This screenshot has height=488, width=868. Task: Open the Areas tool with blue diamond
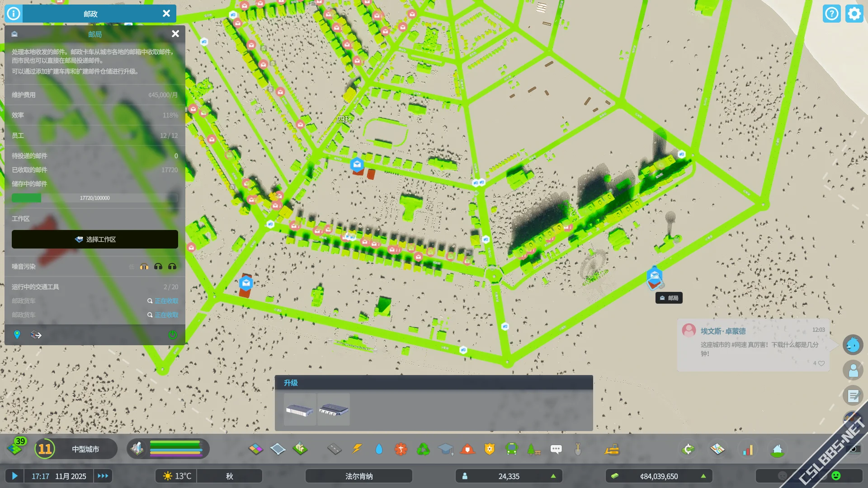click(278, 449)
